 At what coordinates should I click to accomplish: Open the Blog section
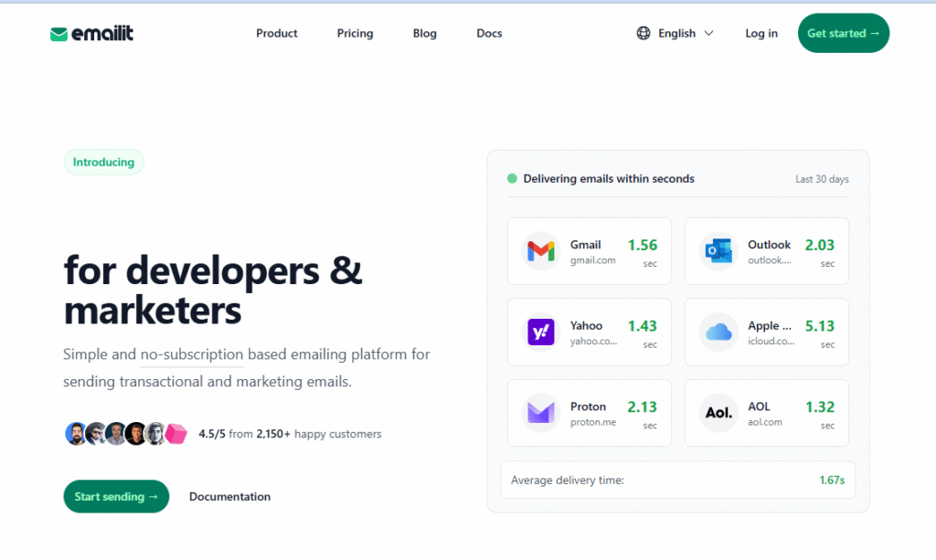click(x=424, y=34)
